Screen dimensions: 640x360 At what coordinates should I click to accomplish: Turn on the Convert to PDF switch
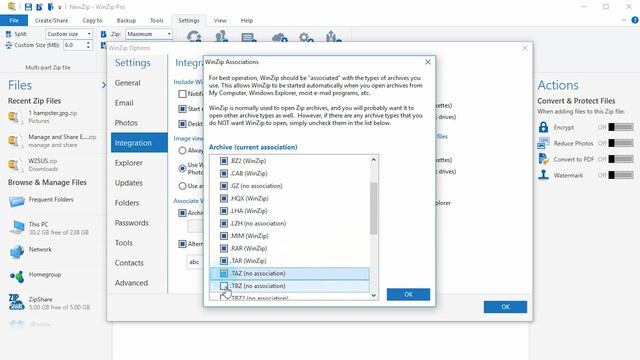pos(621,159)
